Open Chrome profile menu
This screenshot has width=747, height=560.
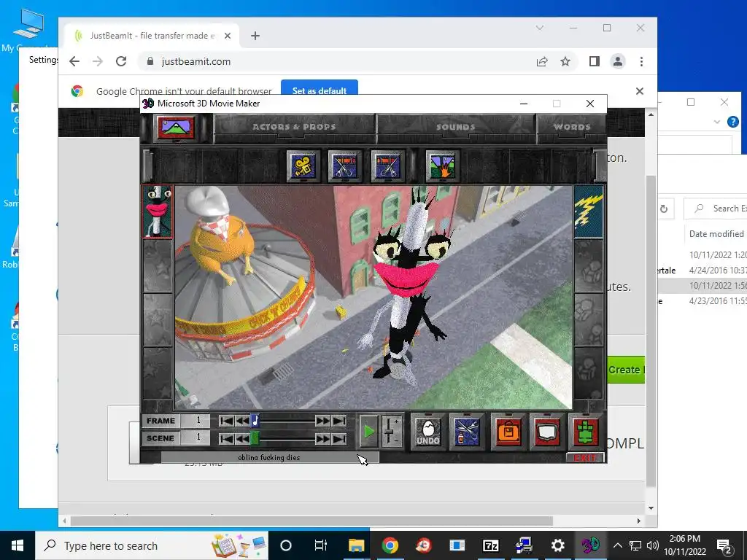point(618,61)
